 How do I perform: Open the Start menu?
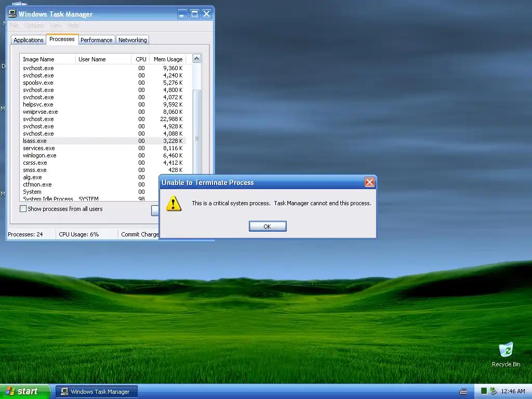(x=25, y=392)
